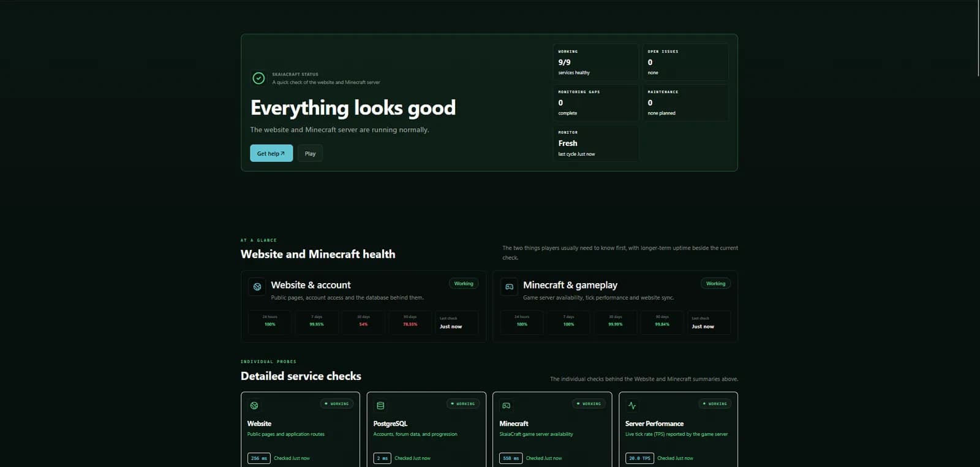Click the 20.0 TPS value badge
Image resolution: width=980 pixels, height=467 pixels.
(639, 458)
